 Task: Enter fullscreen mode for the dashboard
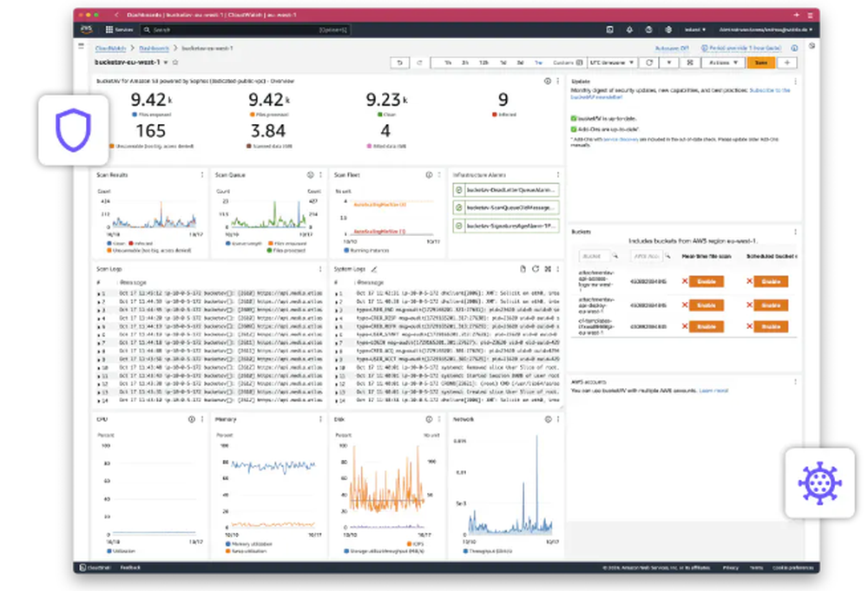[x=690, y=62]
